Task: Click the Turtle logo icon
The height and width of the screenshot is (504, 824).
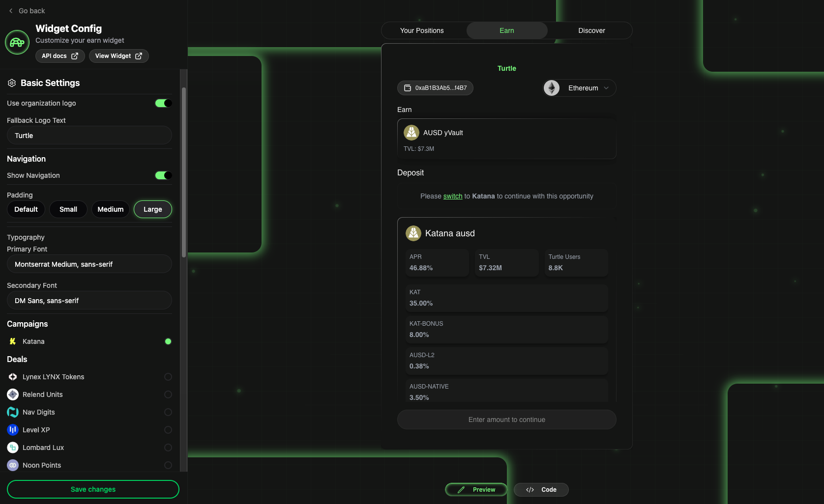Action: click(17, 42)
